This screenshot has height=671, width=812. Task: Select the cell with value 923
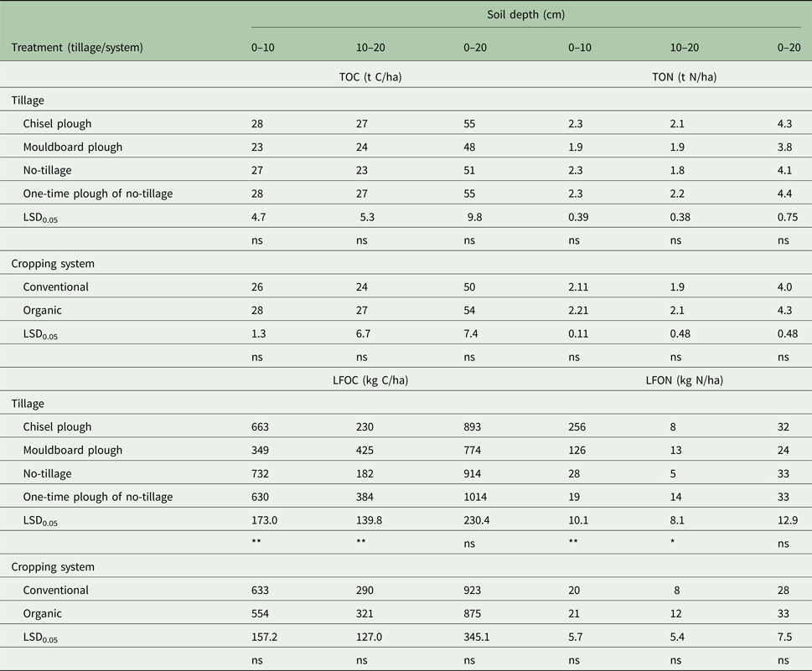(x=473, y=590)
